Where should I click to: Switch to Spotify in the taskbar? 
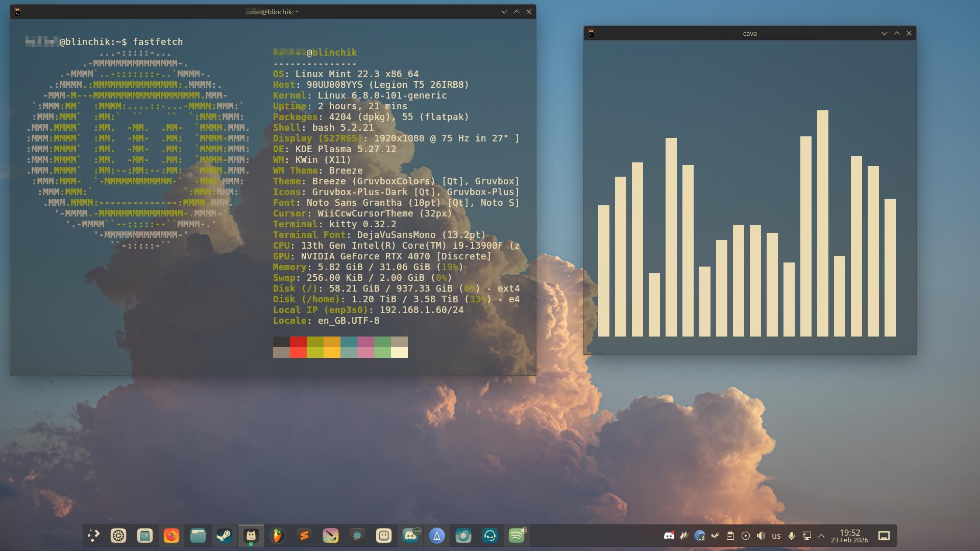tap(517, 536)
